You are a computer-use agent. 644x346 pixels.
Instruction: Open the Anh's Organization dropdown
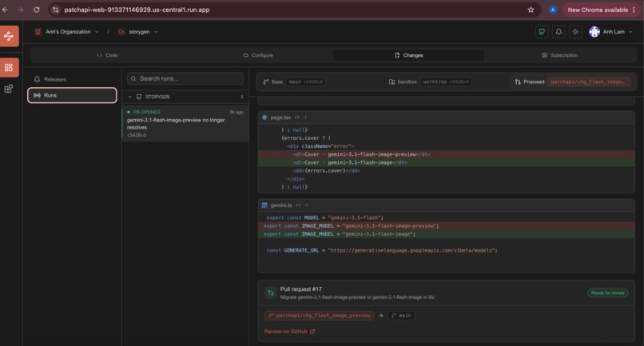pos(97,32)
